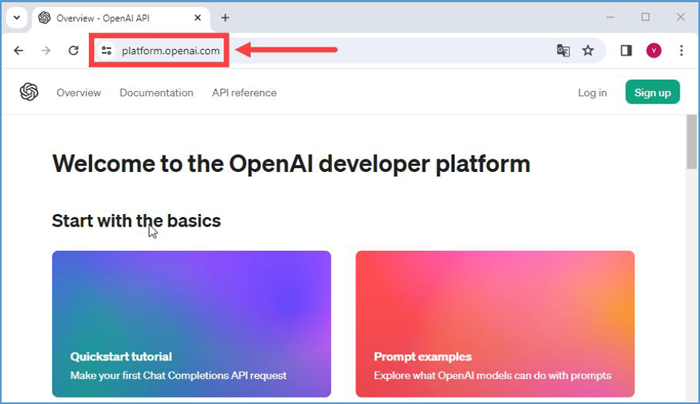Click the 'Start with the basics' heading

click(136, 221)
